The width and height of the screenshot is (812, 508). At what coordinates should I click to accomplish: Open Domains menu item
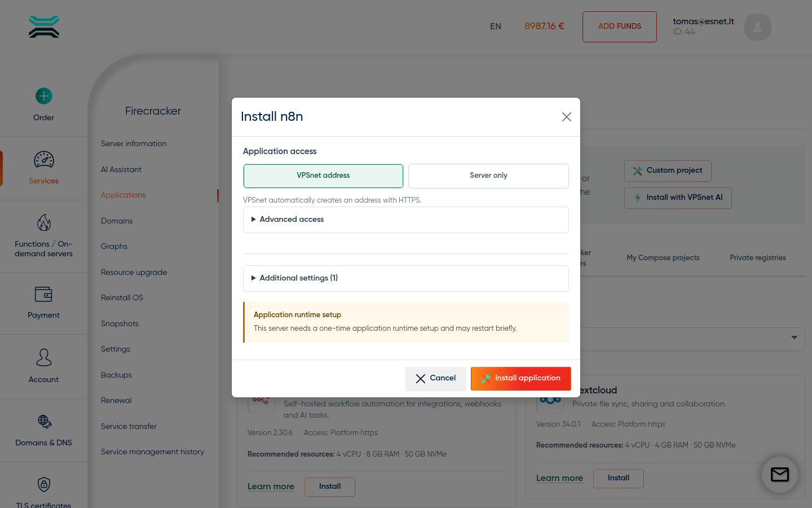click(117, 221)
